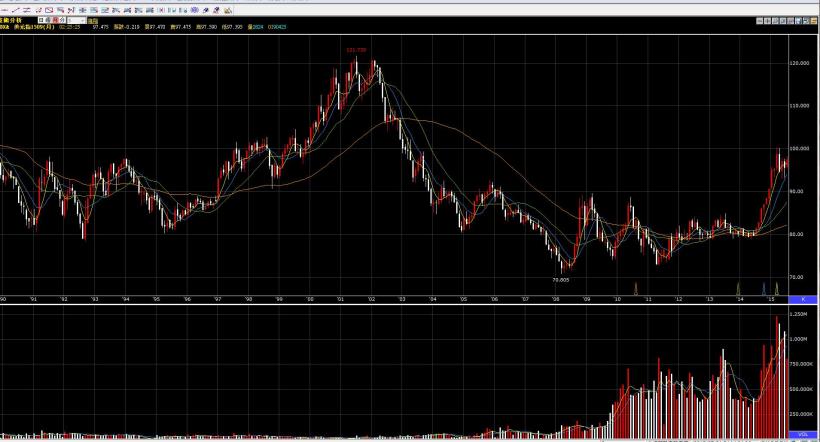The width and height of the screenshot is (820, 442).
Task: Switch chart period to daily (日)
Action: pyautogui.click(x=41, y=20)
